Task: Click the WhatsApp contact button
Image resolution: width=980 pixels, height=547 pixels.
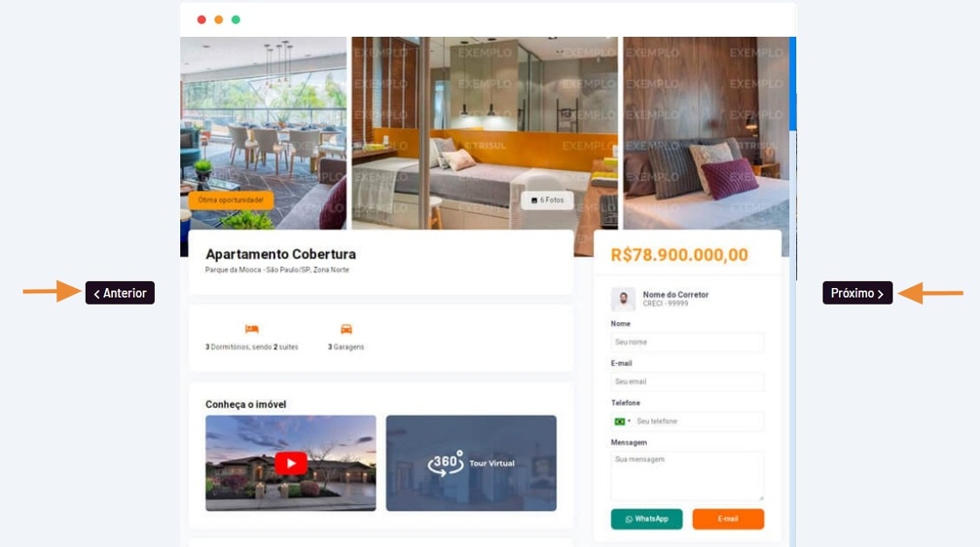Action: click(x=647, y=519)
